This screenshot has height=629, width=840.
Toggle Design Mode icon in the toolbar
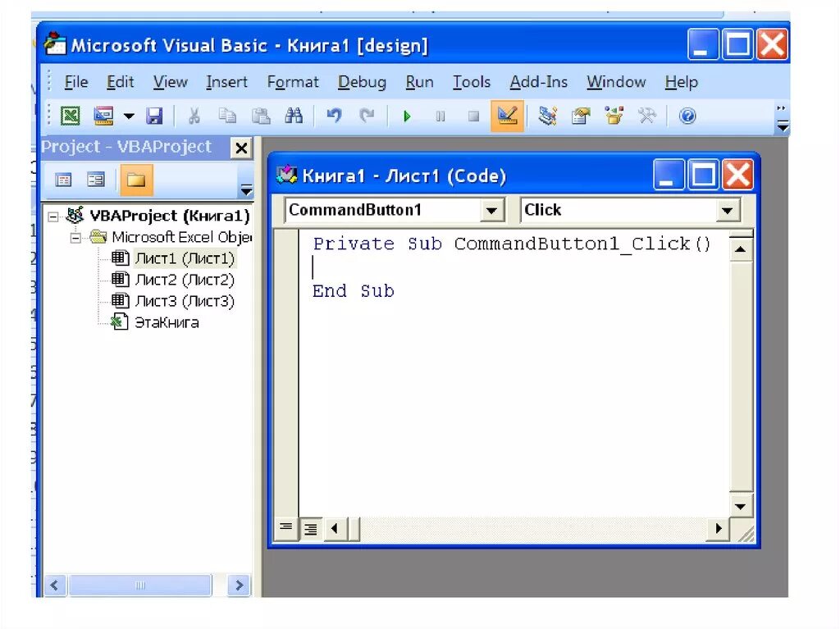pyautogui.click(x=507, y=116)
